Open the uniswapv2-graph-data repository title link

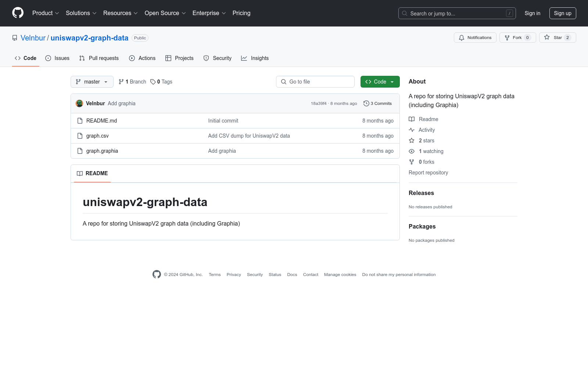pyautogui.click(x=89, y=38)
